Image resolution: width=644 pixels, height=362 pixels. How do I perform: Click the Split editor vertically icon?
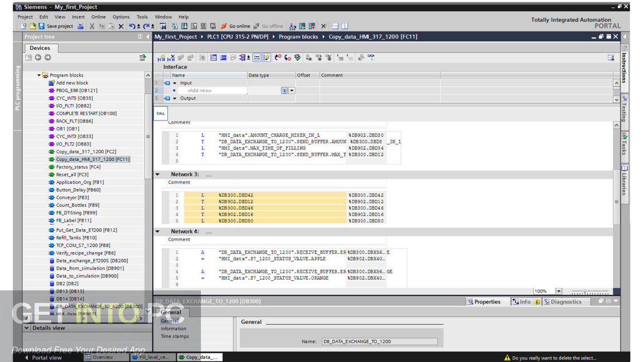pyautogui.click(x=345, y=26)
